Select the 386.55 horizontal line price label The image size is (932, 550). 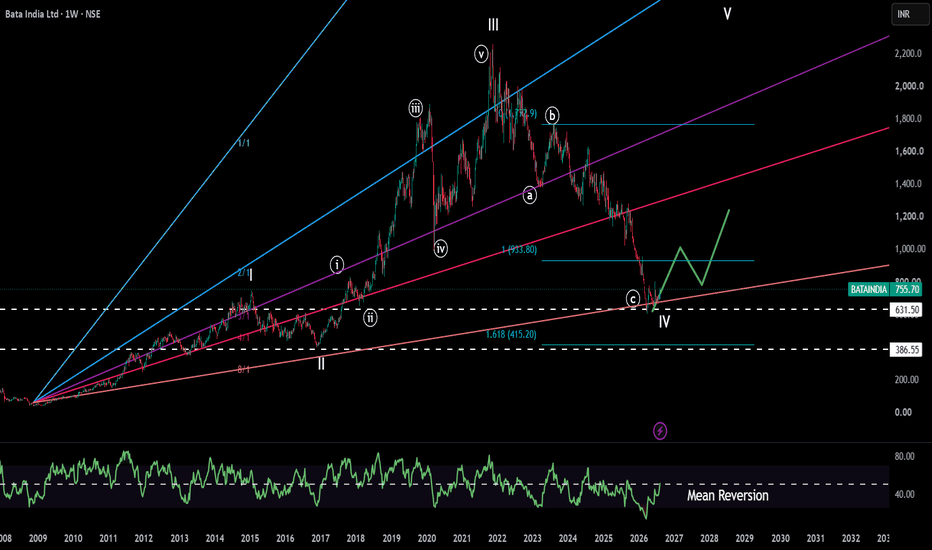pos(906,350)
